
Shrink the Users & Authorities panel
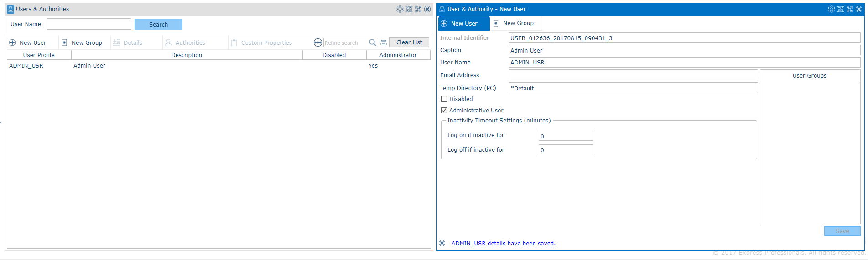[409, 9]
